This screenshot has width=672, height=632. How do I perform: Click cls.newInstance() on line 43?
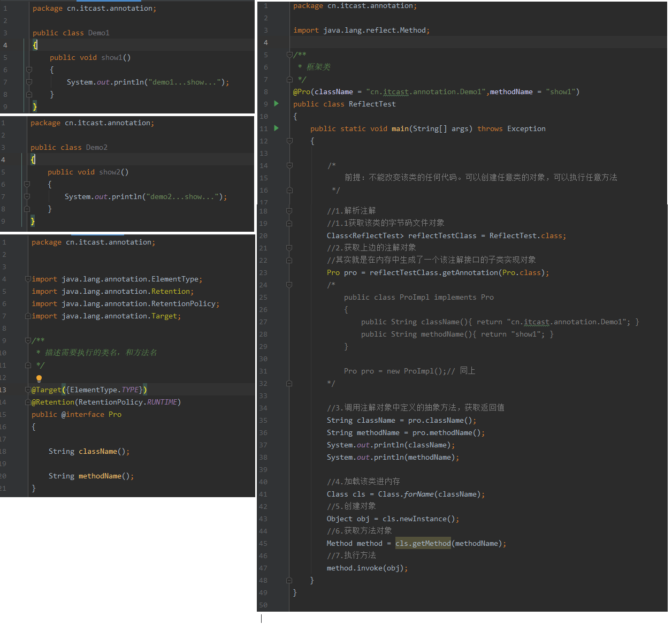pos(418,519)
